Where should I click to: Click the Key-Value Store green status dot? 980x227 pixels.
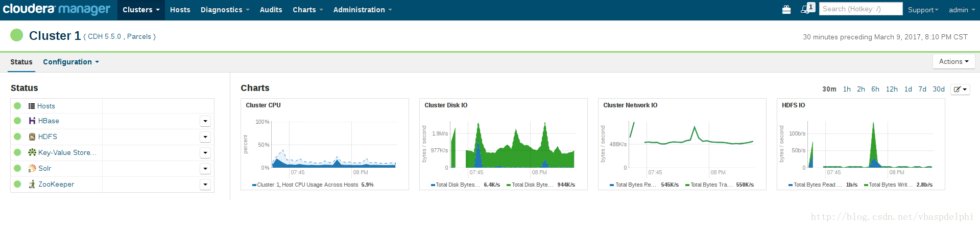click(17, 152)
